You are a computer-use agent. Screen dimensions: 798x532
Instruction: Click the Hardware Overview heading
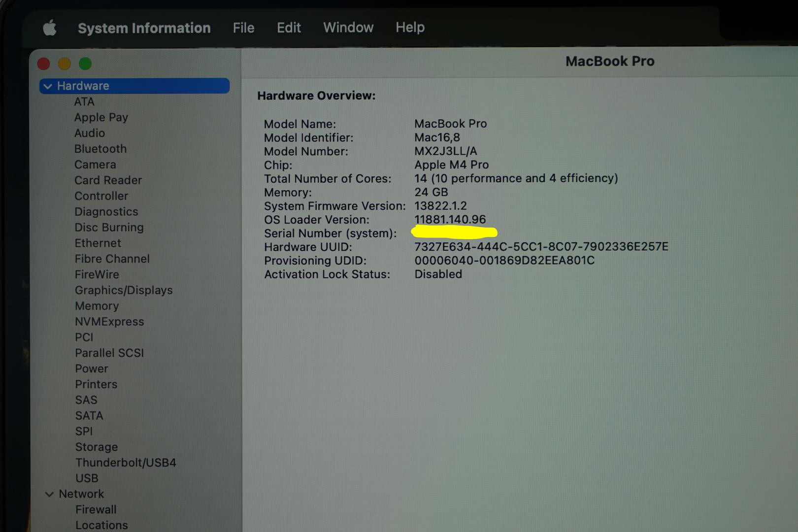(316, 96)
